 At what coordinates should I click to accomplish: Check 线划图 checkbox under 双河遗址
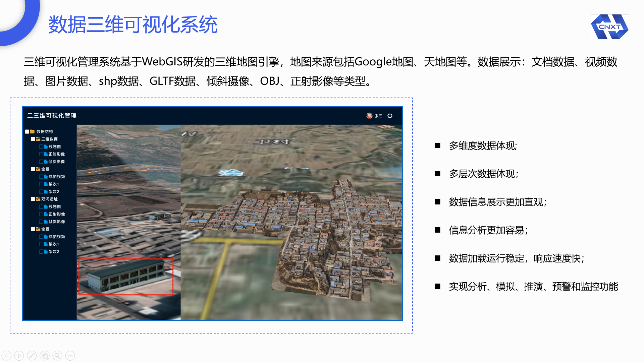41,207
